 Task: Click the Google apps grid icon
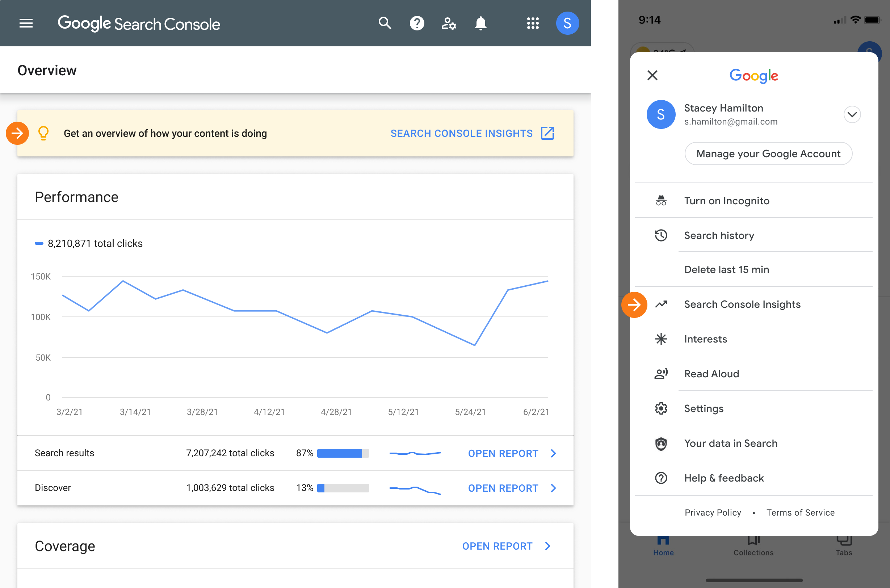coord(532,23)
